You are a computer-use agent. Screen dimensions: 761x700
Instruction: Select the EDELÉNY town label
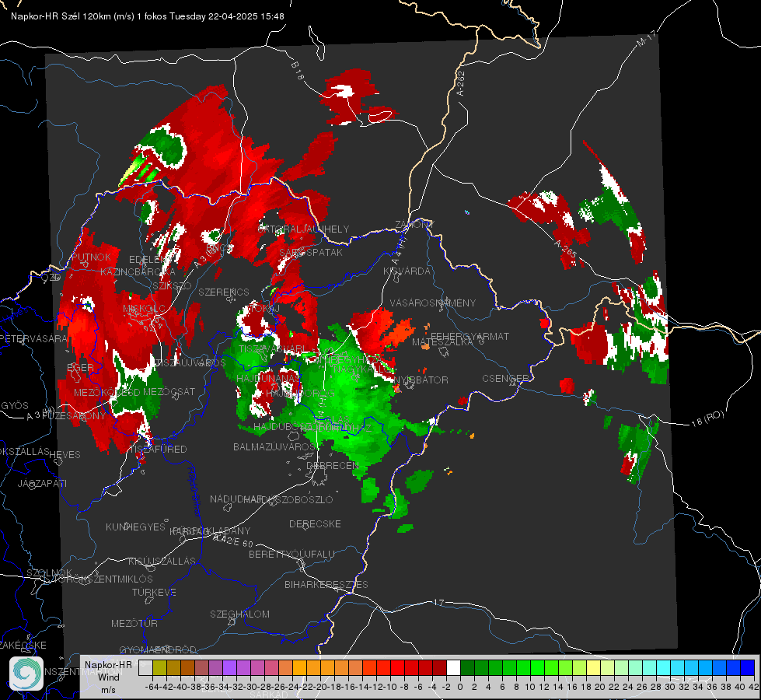[148, 260]
